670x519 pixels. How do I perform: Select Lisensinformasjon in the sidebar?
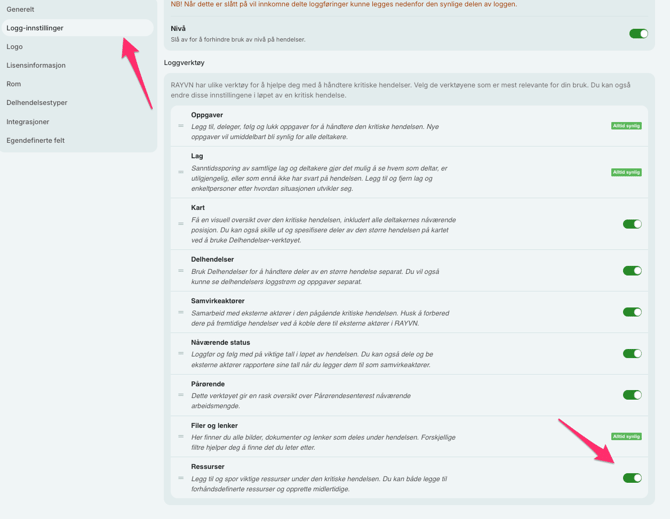point(36,65)
